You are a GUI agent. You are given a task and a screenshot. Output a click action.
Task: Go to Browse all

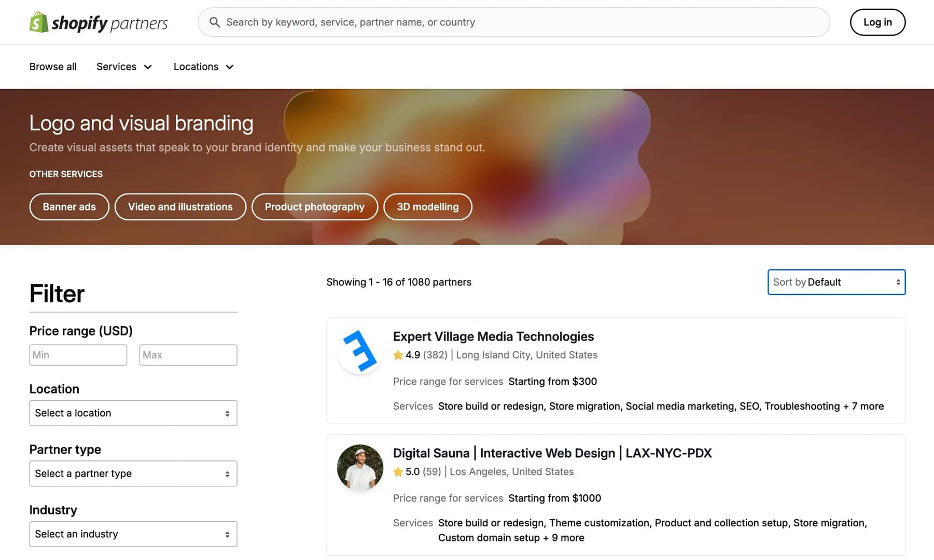click(53, 67)
